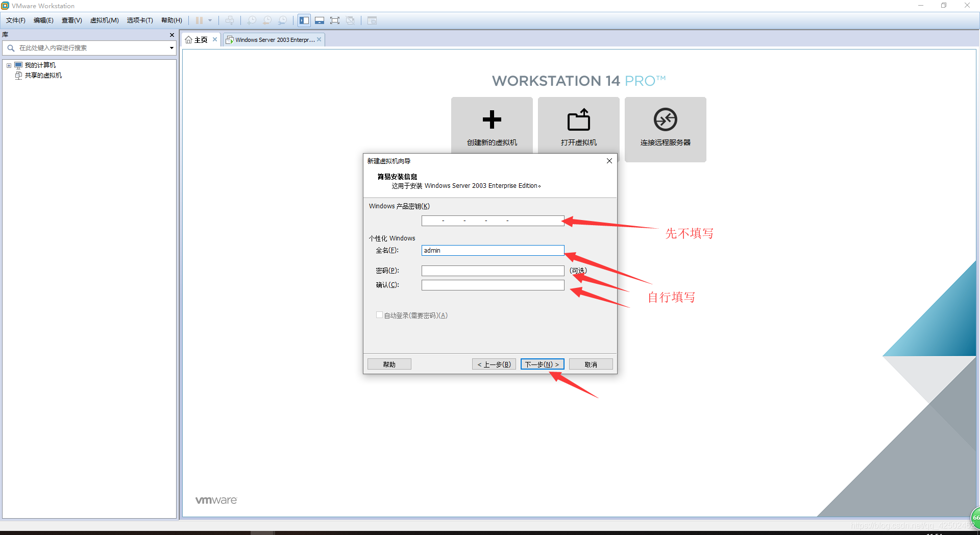Image resolution: width=980 pixels, height=535 pixels.
Task: Click the 密码(P) password input field
Action: [x=493, y=271]
